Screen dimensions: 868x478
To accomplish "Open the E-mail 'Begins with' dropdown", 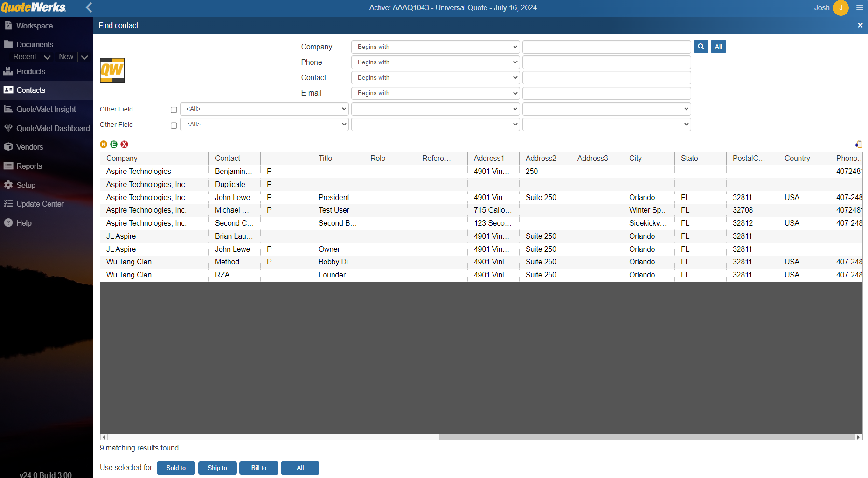I will point(435,93).
